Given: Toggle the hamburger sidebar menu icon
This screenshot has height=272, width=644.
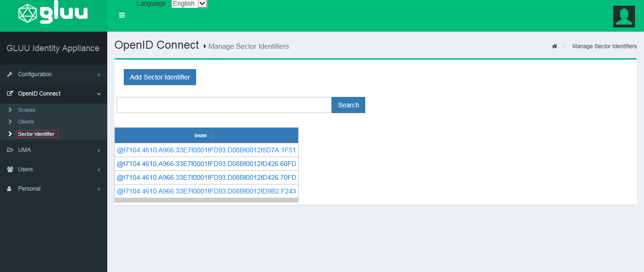Looking at the screenshot, I should coord(122,15).
